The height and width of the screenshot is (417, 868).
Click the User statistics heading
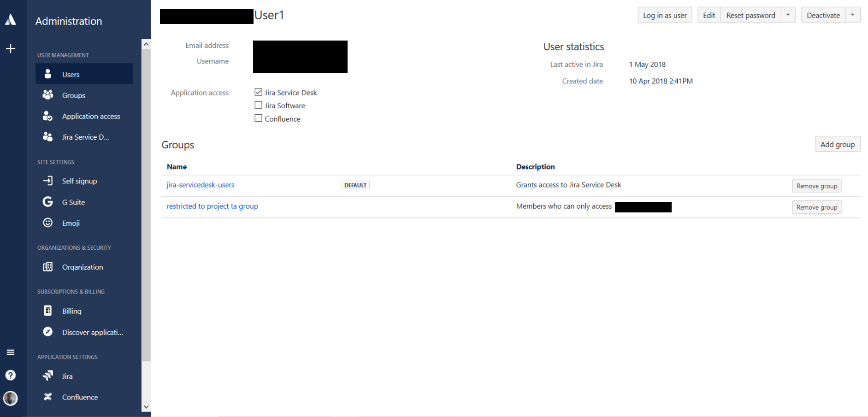click(x=573, y=47)
